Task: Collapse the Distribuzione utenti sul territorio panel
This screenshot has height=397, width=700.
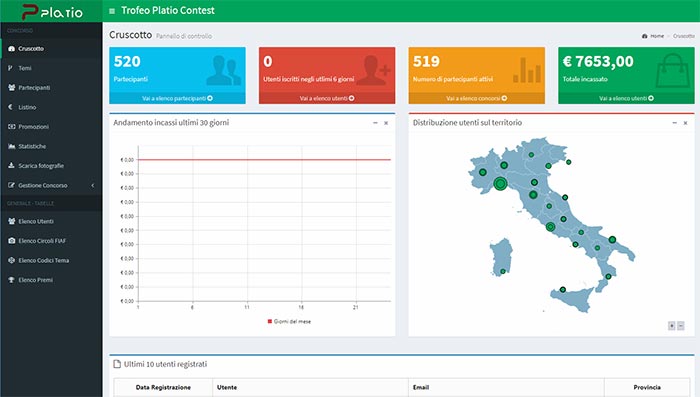Action: (675, 123)
